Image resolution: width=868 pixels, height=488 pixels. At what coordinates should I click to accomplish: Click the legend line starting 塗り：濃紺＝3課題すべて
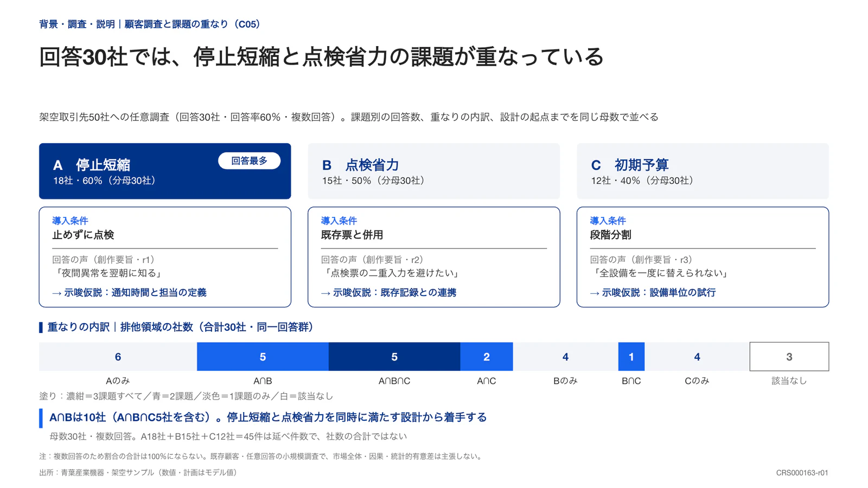[186, 396]
